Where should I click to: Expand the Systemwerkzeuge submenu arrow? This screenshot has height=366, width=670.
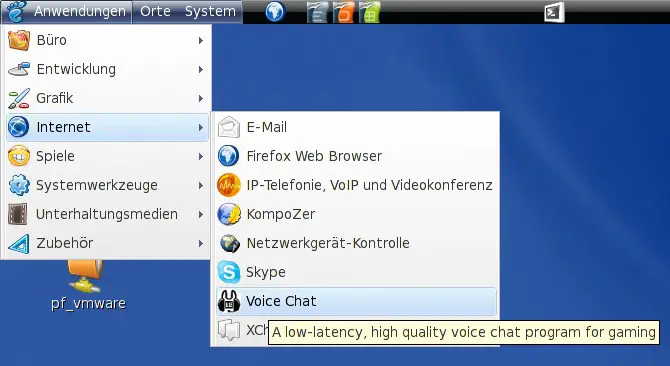[201, 185]
